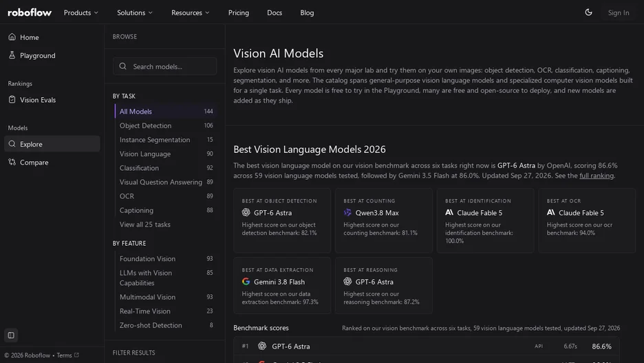Expand the Solutions dropdown menu
644x363 pixels.
tap(135, 13)
